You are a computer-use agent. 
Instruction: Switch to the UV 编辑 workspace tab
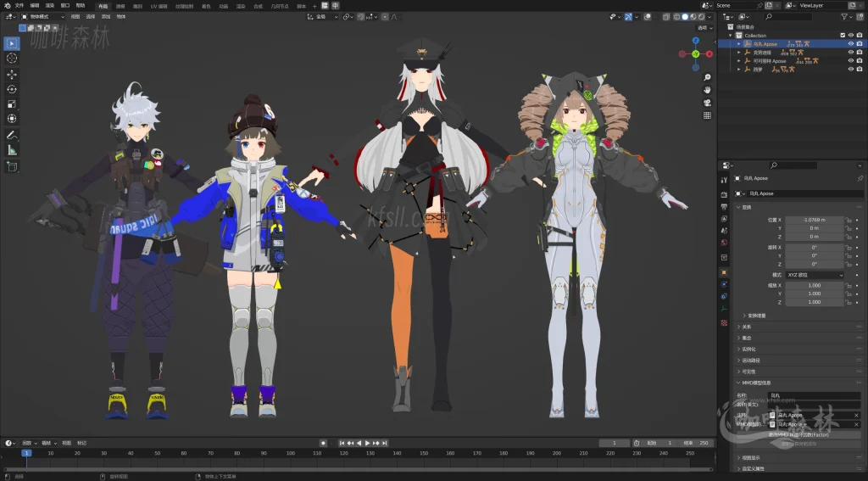159,6
